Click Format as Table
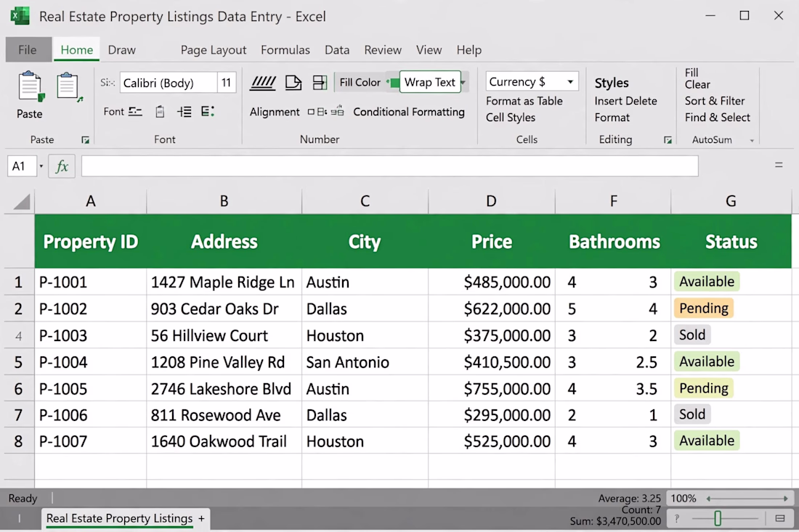Screen dimensions: 799x532 tap(524, 101)
